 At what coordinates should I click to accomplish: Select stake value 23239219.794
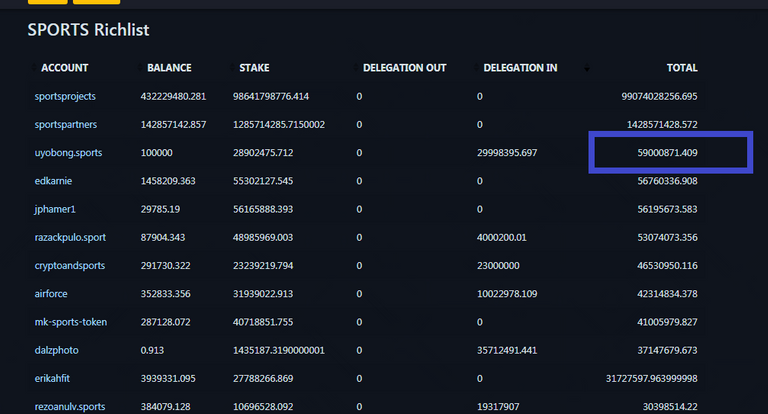[263, 266]
